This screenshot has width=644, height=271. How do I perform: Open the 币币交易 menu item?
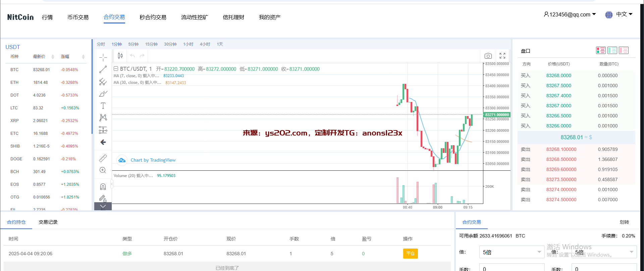[78, 17]
